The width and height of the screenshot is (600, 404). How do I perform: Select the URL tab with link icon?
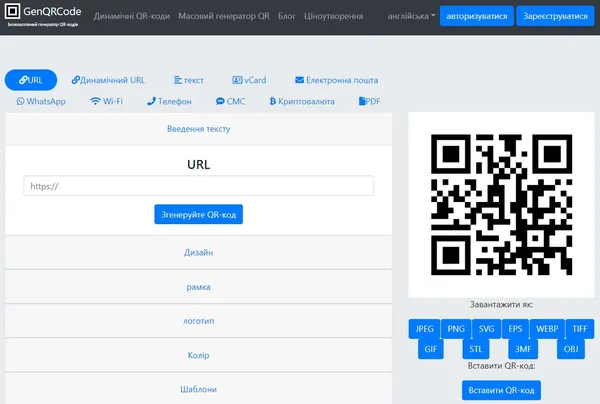pyautogui.click(x=31, y=80)
